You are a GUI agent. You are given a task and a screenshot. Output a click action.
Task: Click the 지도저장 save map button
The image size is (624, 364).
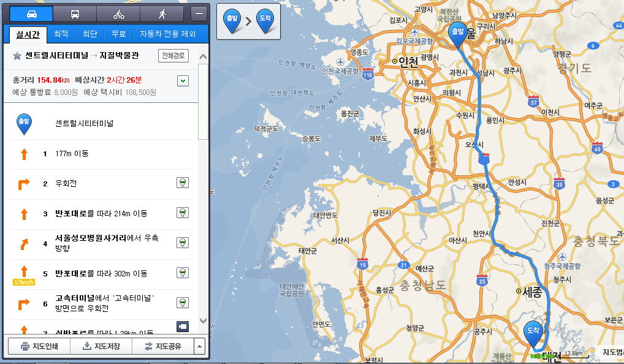click(101, 346)
